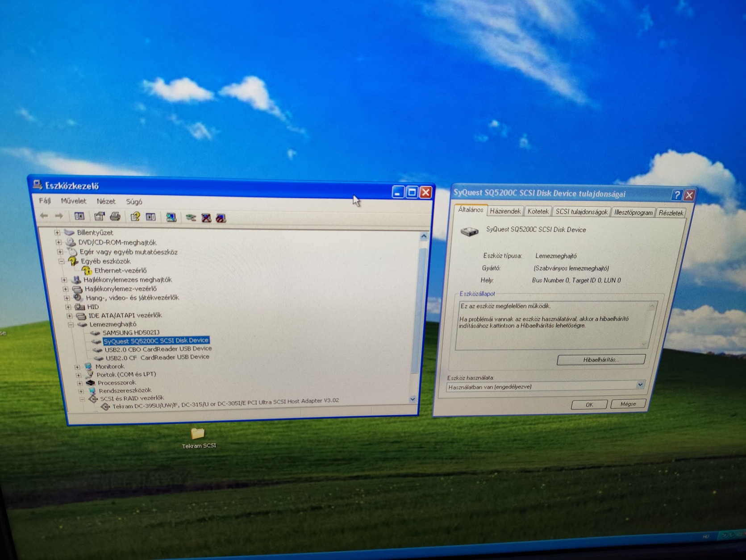Collapse the Egyéb eszközök node
The width and height of the screenshot is (746, 560).
[61, 261]
